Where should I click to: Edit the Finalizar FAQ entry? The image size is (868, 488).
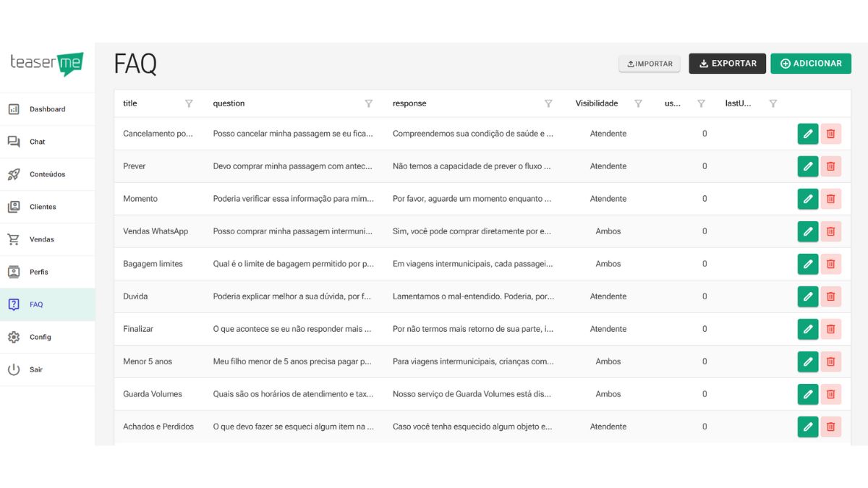[x=808, y=329]
